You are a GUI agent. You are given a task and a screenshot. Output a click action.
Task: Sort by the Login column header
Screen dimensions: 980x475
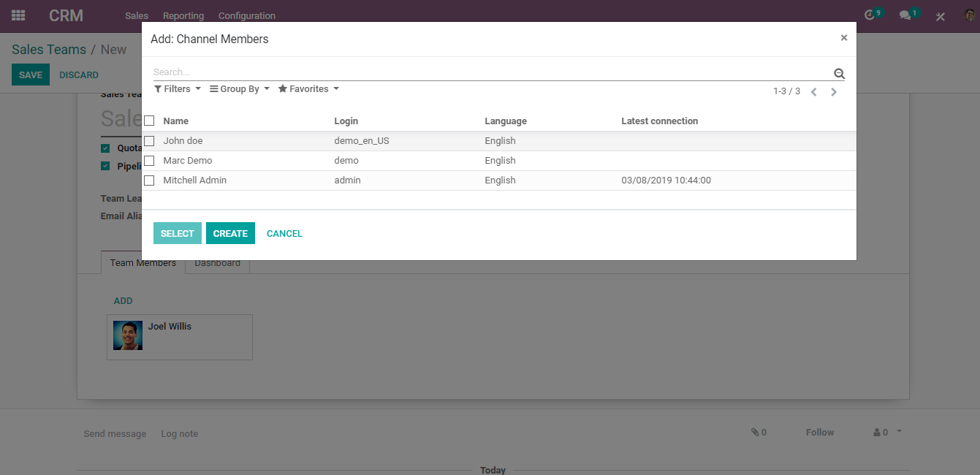coord(346,121)
